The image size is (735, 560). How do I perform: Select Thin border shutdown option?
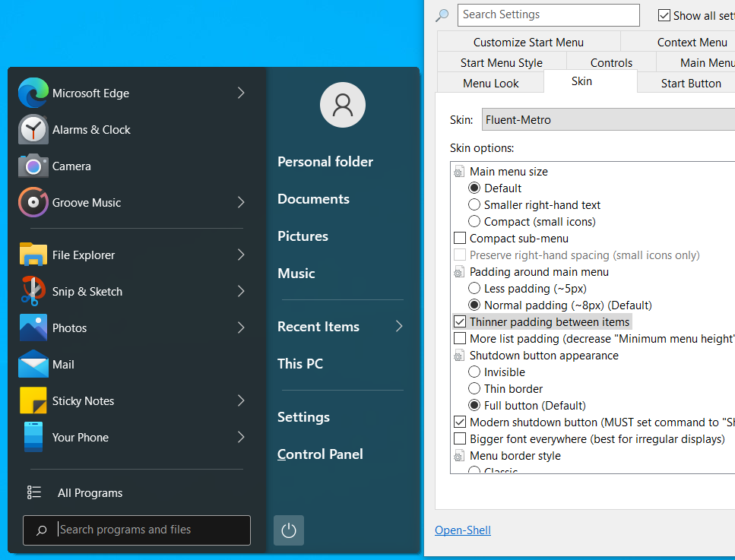(x=474, y=388)
